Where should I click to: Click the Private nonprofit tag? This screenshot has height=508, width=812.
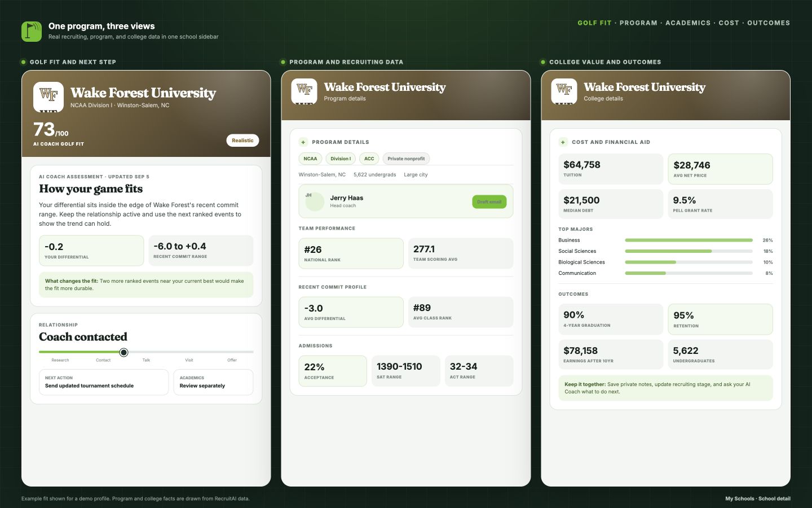coord(406,159)
